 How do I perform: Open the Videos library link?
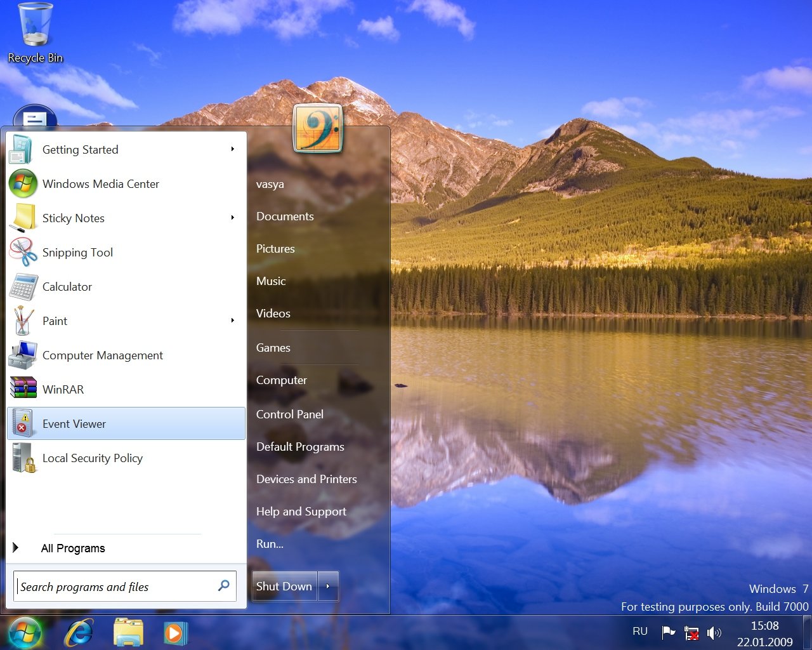[273, 314]
